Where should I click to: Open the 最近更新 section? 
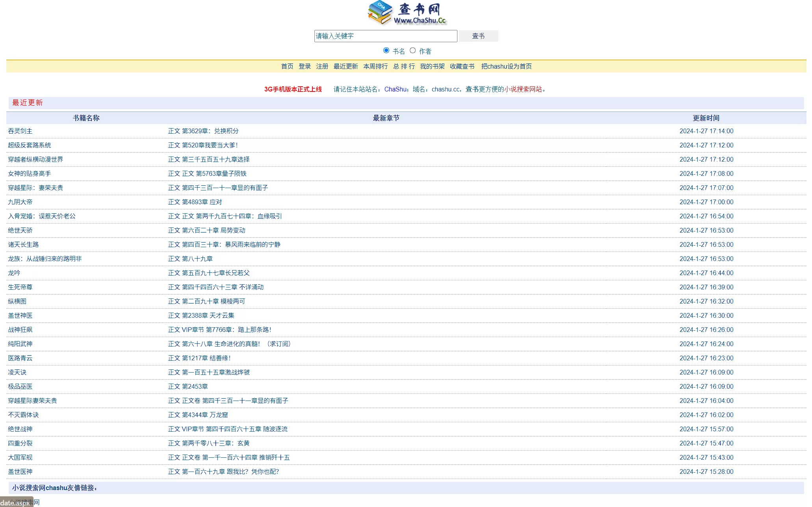[346, 66]
